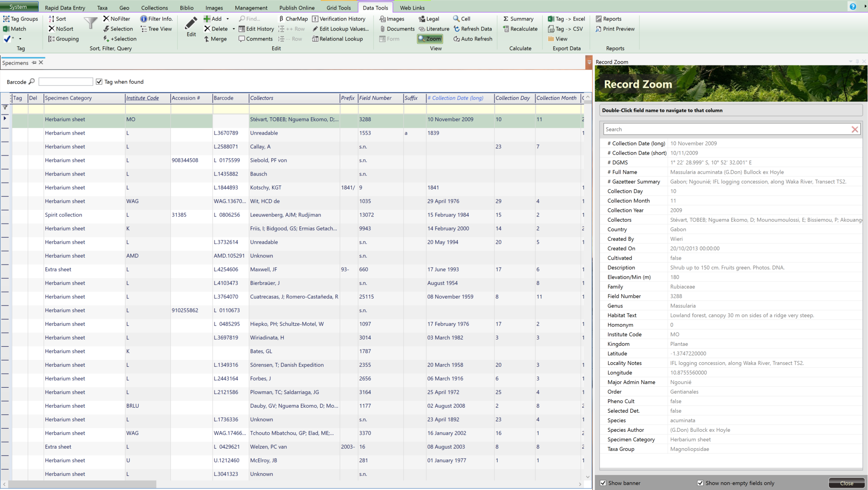Open Literature view
The height and width of the screenshot is (490, 868).
pos(434,29)
